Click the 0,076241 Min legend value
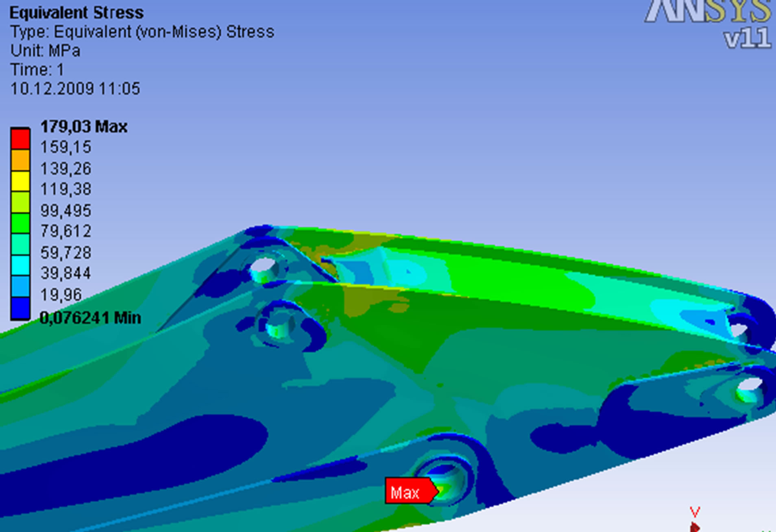This screenshot has width=776, height=532. (90, 318)
